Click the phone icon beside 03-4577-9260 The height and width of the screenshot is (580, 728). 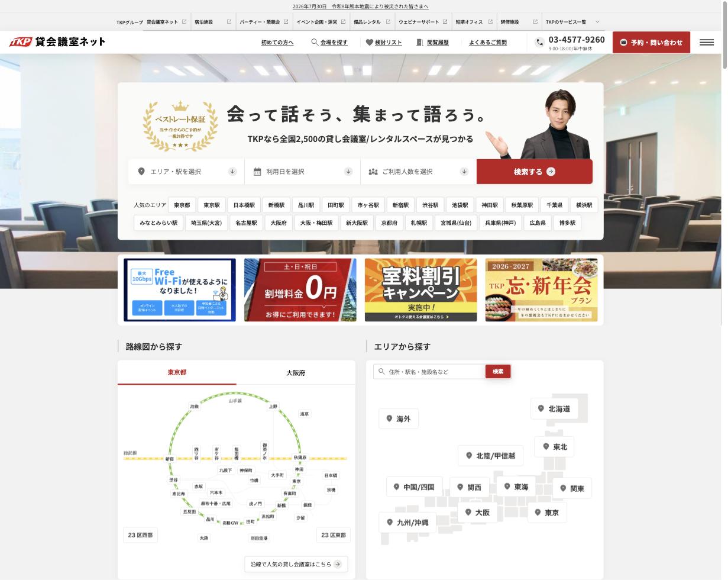tap(539, 43)
